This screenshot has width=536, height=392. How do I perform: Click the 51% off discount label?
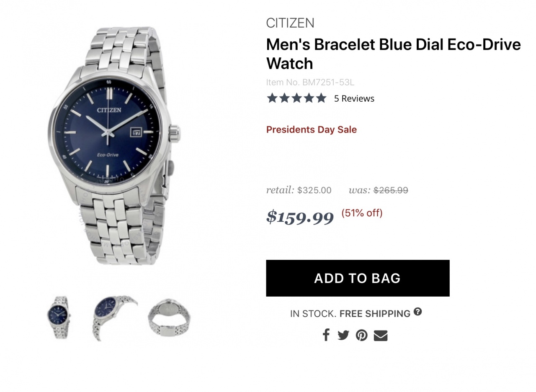tap(362, 213)
